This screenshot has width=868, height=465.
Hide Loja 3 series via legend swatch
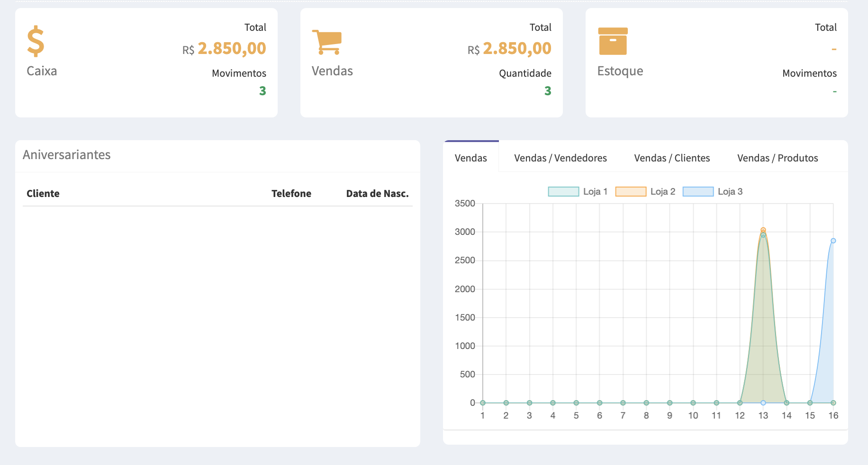click(697, 192)
